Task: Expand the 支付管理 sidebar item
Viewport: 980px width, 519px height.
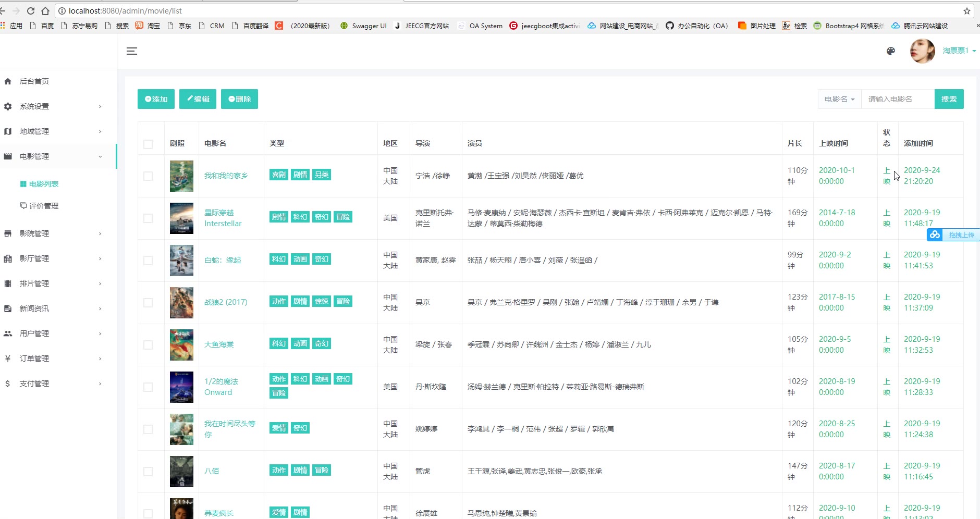Action: click(x=58, y=384)
